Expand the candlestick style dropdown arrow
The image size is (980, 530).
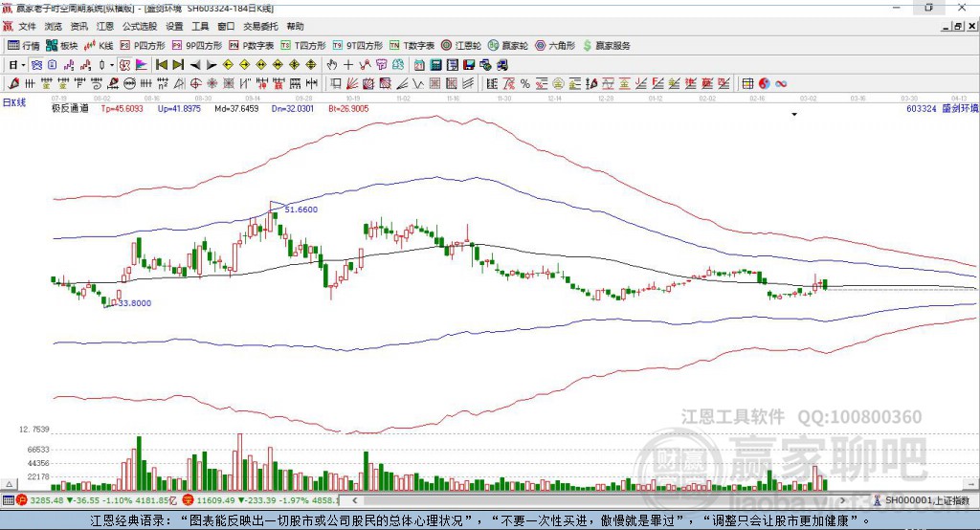112,65
